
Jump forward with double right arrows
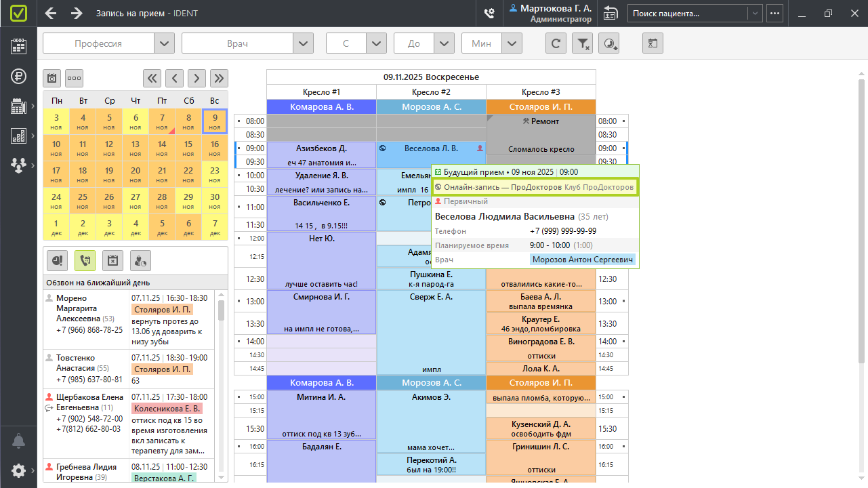pos(219,78)
